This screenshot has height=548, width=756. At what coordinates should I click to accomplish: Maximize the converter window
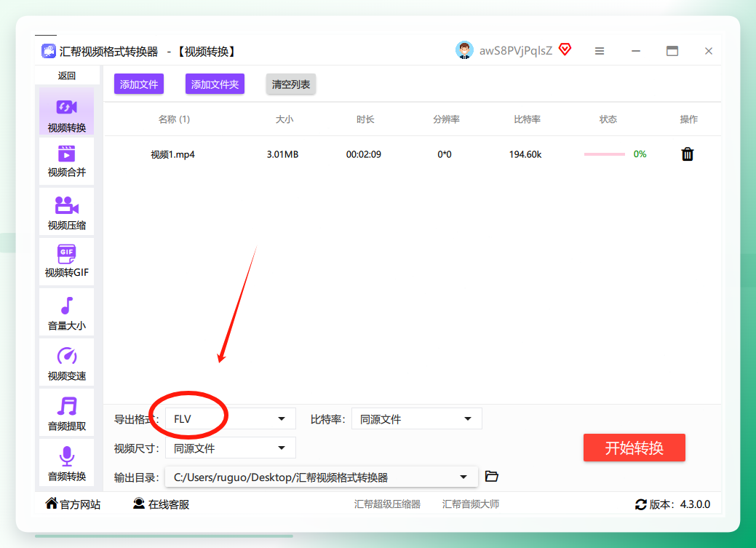pos(672,51)
